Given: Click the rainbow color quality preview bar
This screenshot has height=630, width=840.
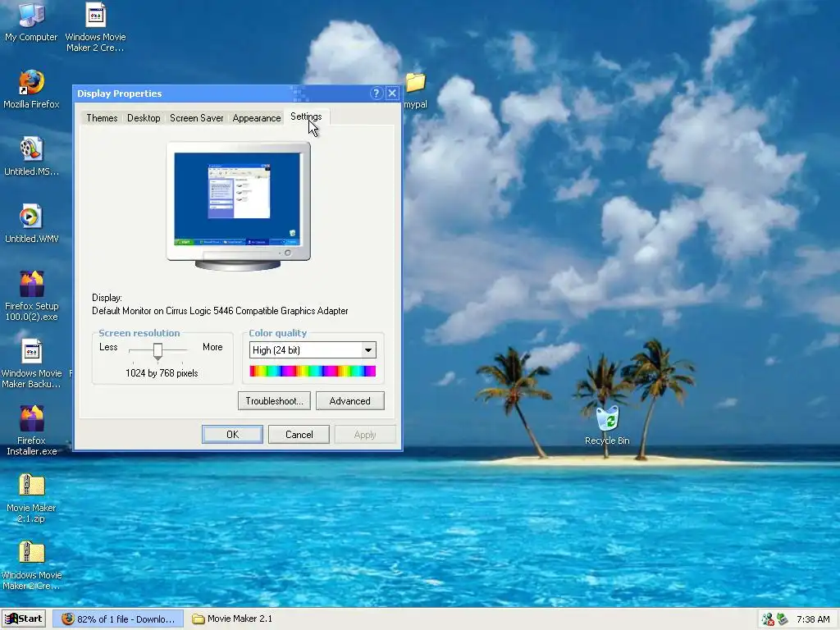Looking at the screenshot, I should [313, 372].
